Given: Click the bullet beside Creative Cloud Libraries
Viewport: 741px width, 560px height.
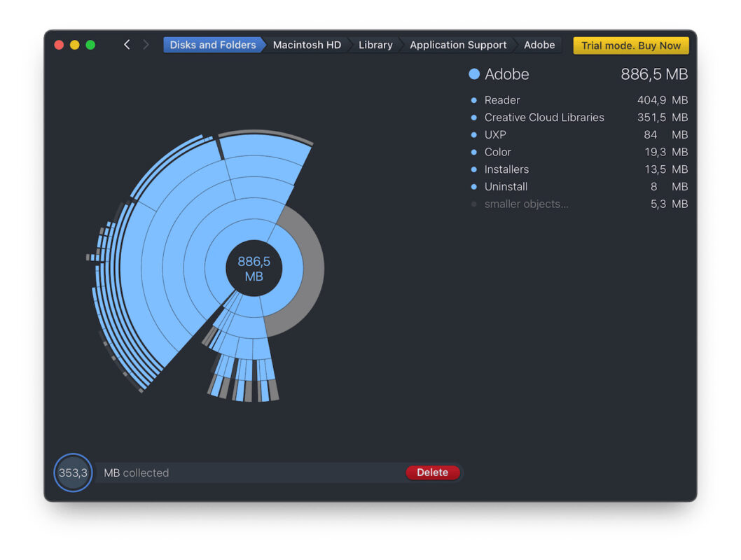Looking at the screenshot, I should tap(474, 118).
